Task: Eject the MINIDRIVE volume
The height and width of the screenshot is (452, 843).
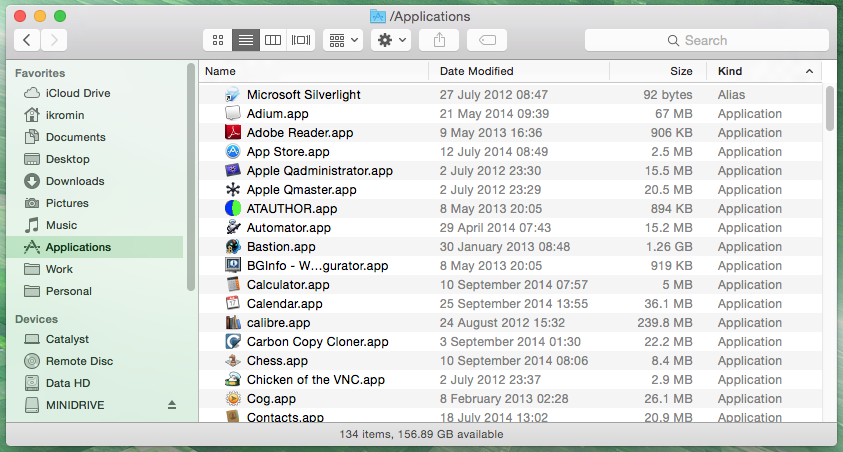Action: click(x=172, y=405)
